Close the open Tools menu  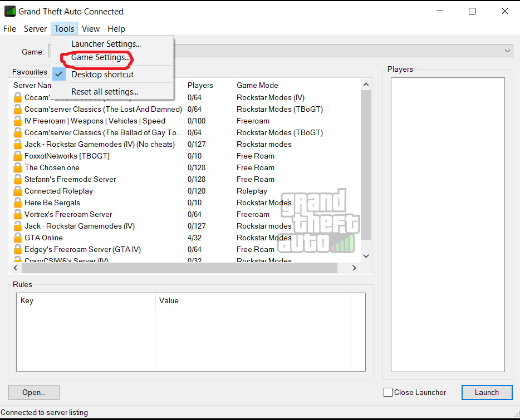coord(65,29)
